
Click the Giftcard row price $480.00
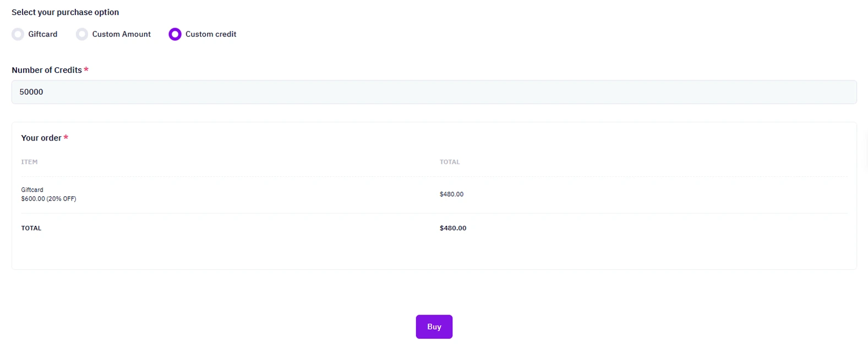coord(451,194)
